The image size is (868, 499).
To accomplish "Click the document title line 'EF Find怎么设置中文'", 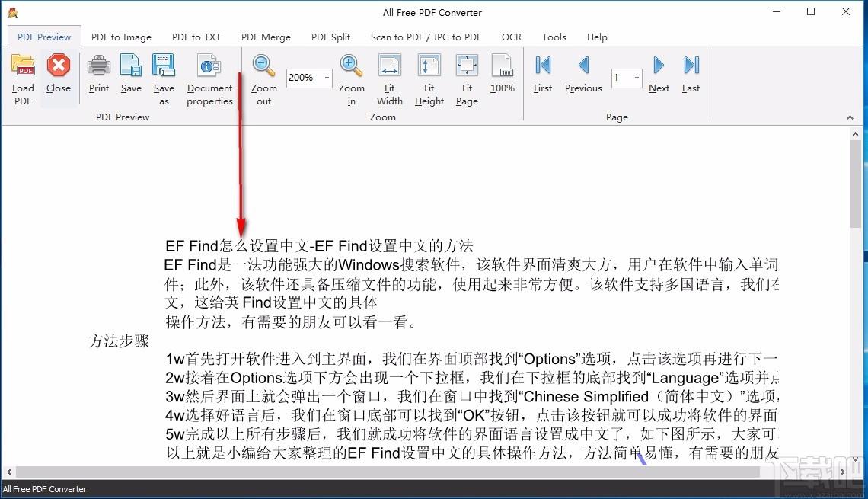I will (x=319, y=246).
